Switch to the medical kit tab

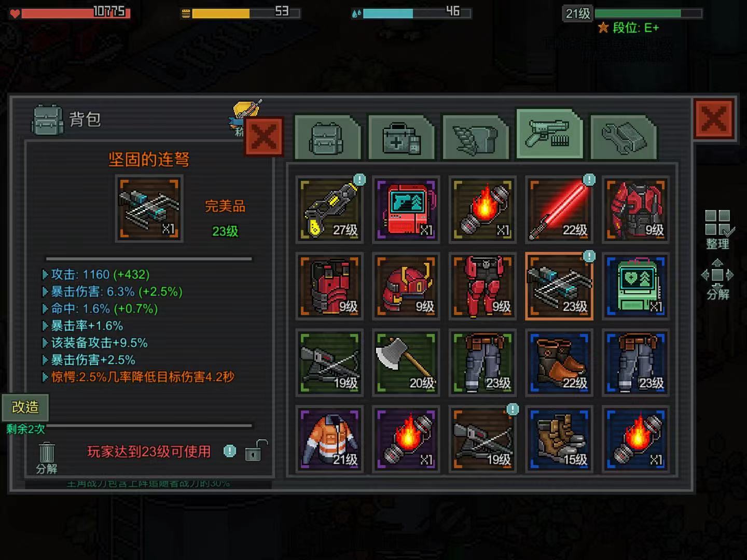click(x=401, y=138)
